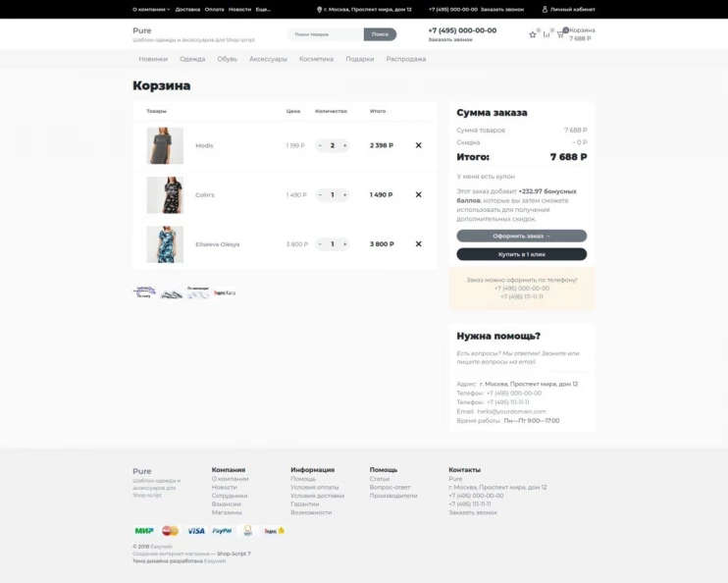Click the location pin address in top bar
This screenshot has width=728, height=583.
pos(364,9)
